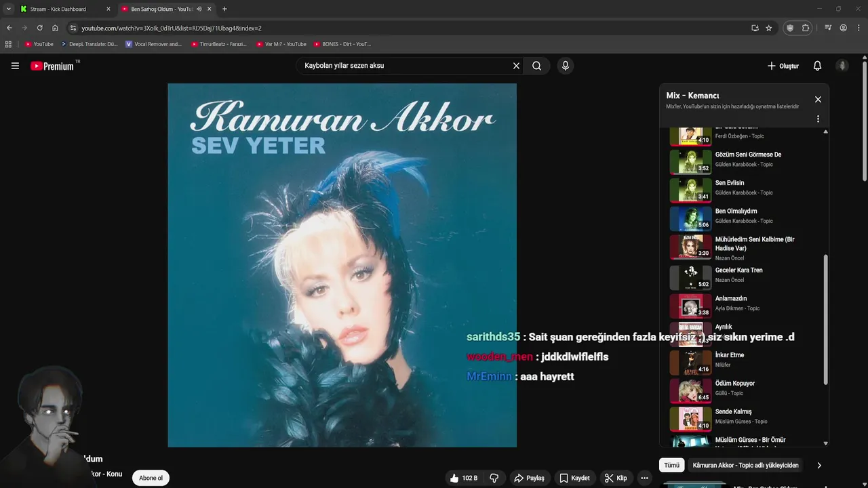
Task: Open the YouTube account avatar menu
Action: (842, 66)
